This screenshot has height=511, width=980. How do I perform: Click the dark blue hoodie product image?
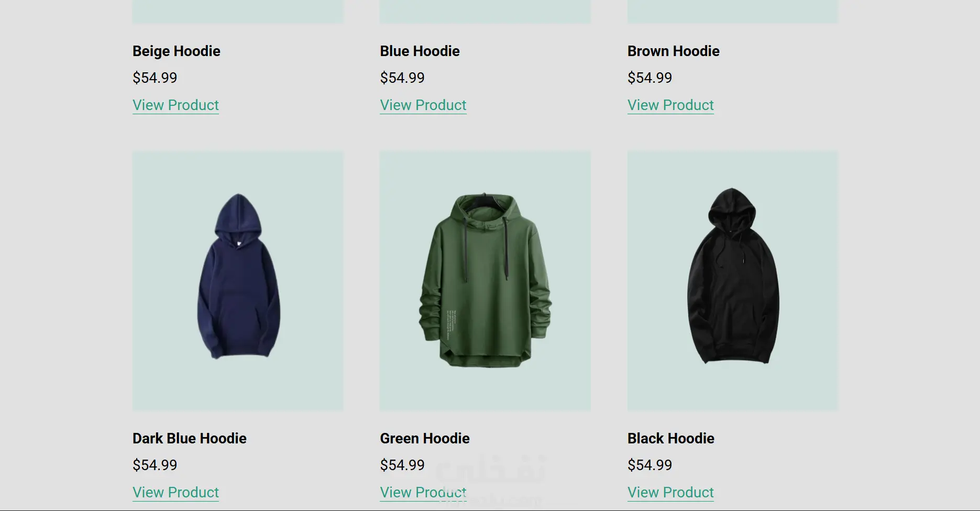pos(238,281)
